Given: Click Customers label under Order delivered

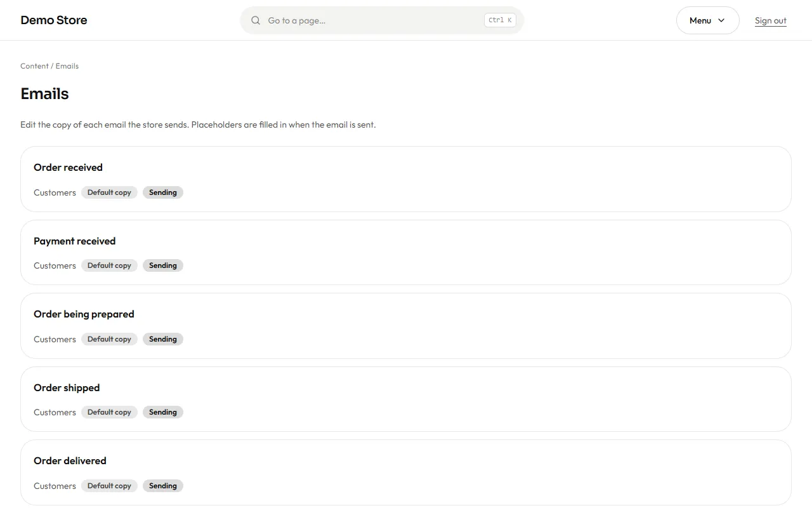Looking at the screenshot, I should [x=55, y=486].
